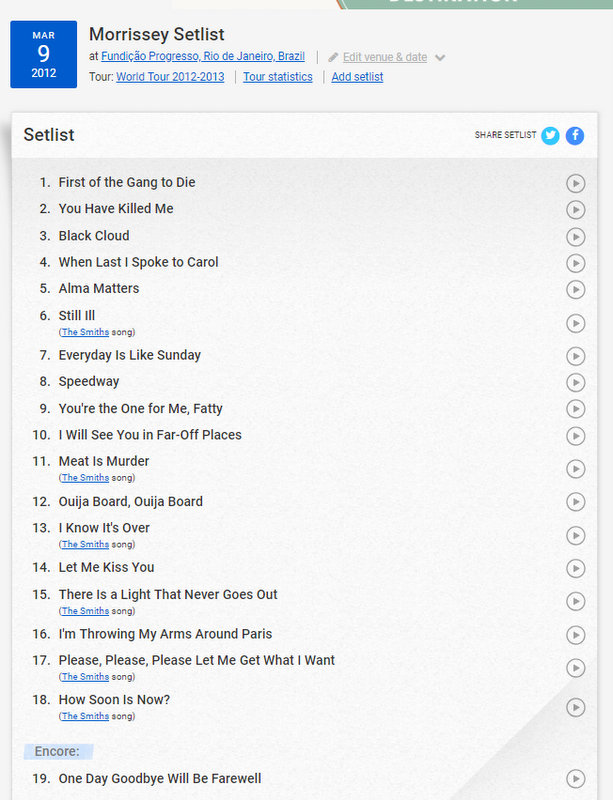Select the song title Speedway
This screenshot has width=613, height=800.
pyautogui.click(x=89, y=382)
